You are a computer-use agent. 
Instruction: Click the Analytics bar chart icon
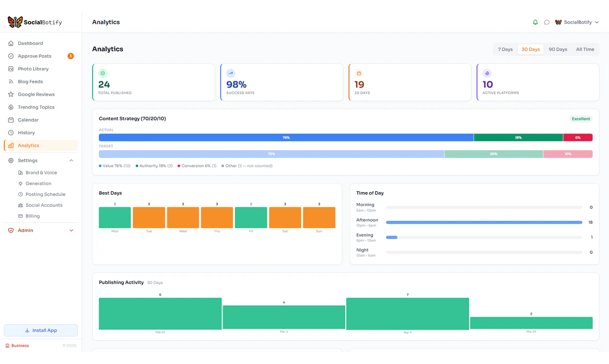tap(11, 146)
